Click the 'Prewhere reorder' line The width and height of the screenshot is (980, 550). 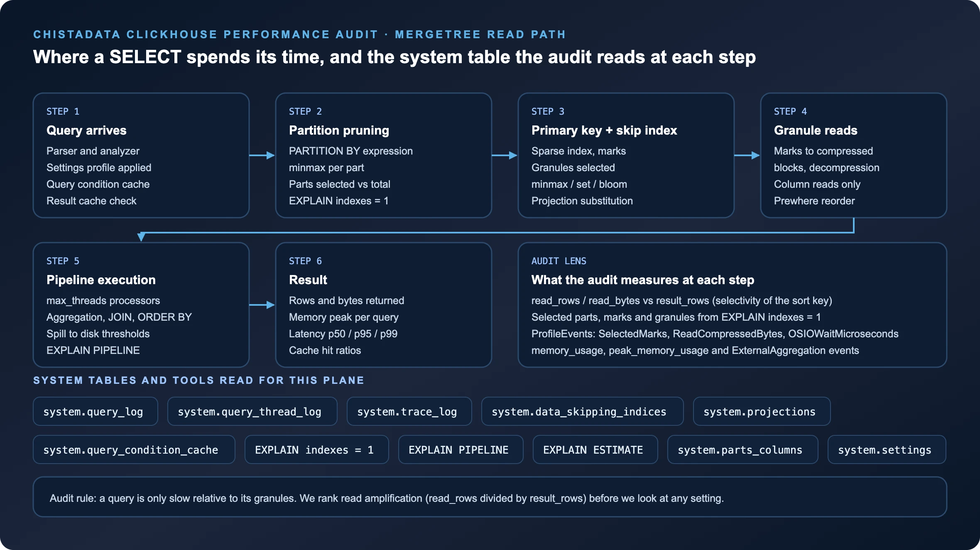(814, 201)
